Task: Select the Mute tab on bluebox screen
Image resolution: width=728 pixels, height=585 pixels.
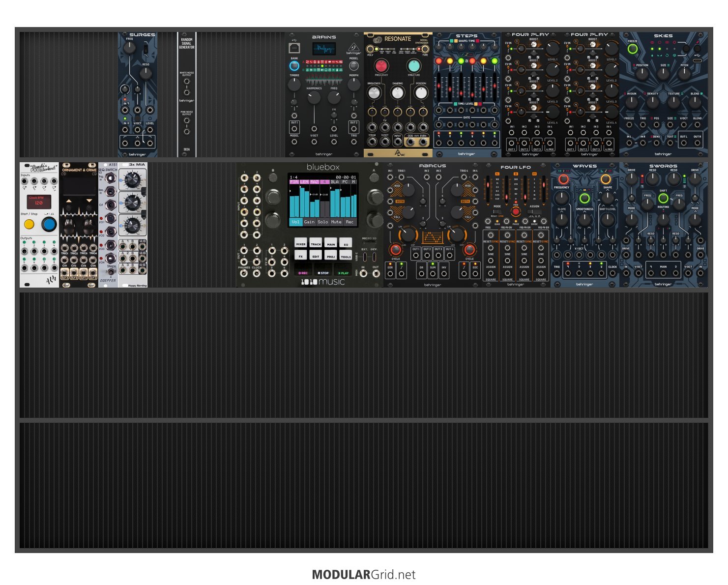Action: tap(336, 222)
